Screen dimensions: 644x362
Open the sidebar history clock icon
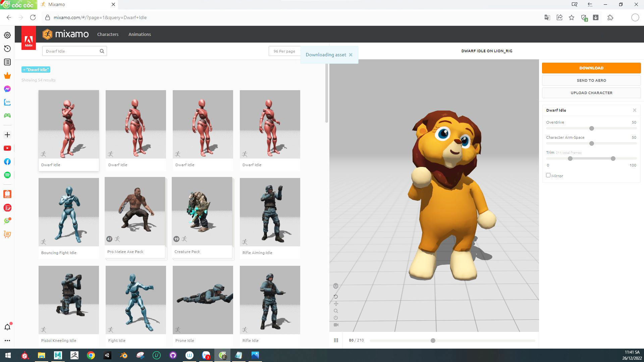pos(7,49)
